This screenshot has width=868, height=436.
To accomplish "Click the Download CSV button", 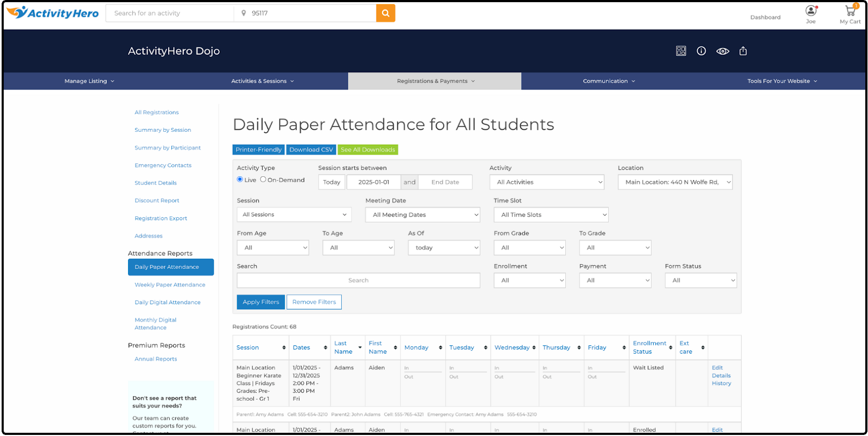I will (311, 150).
